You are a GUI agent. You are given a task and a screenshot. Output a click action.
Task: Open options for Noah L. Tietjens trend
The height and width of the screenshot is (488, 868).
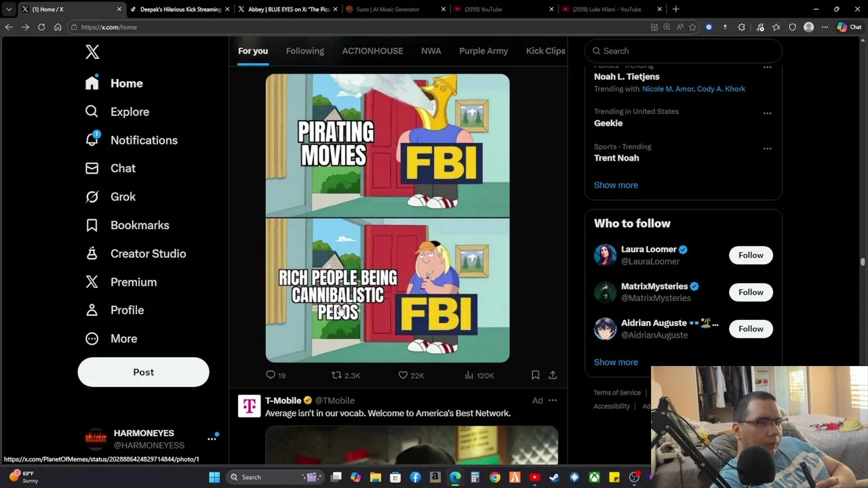[767, 67]
